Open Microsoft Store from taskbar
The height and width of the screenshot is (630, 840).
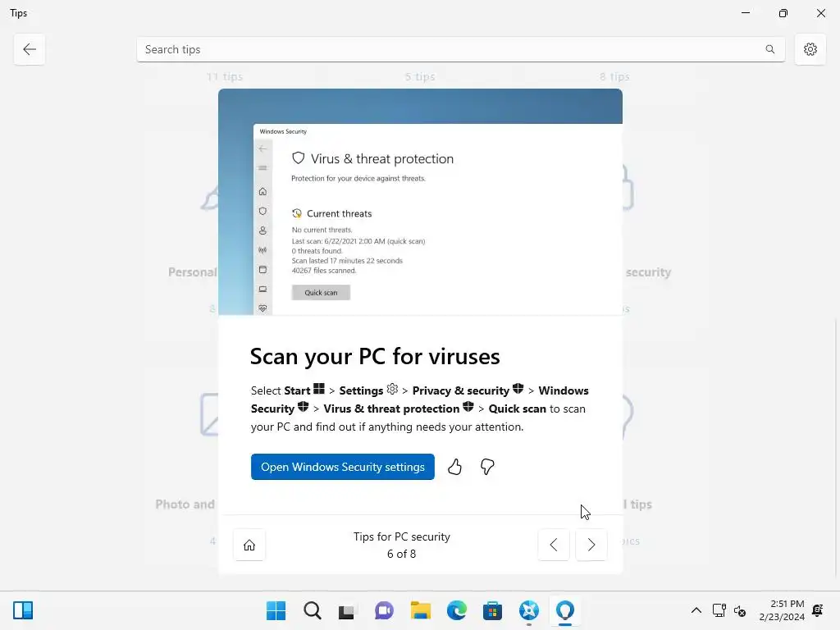[492, 610]
